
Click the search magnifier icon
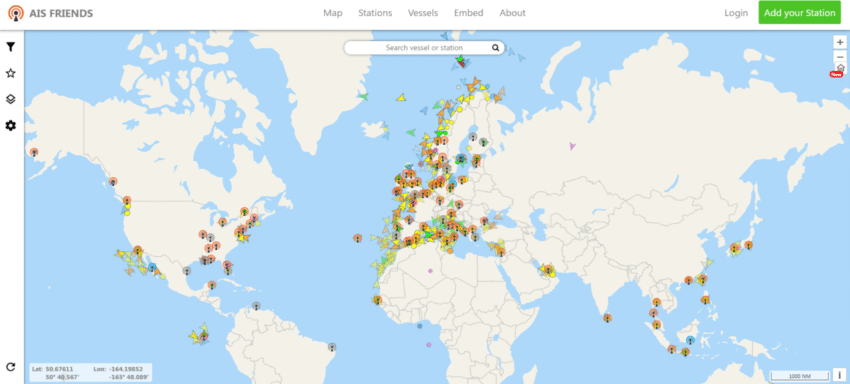click(x=495, y=48)
